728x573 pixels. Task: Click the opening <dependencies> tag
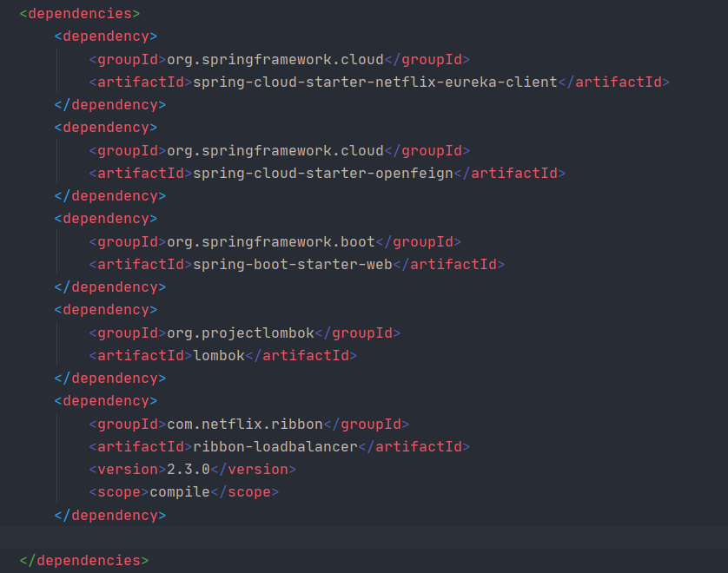click(79, 13)
